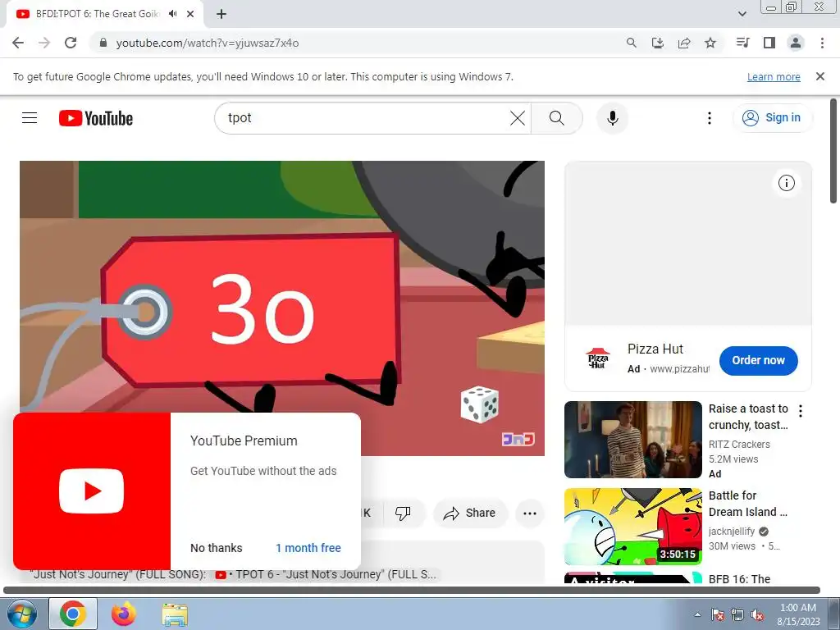Click the Sign in button

tap(772, 118)
